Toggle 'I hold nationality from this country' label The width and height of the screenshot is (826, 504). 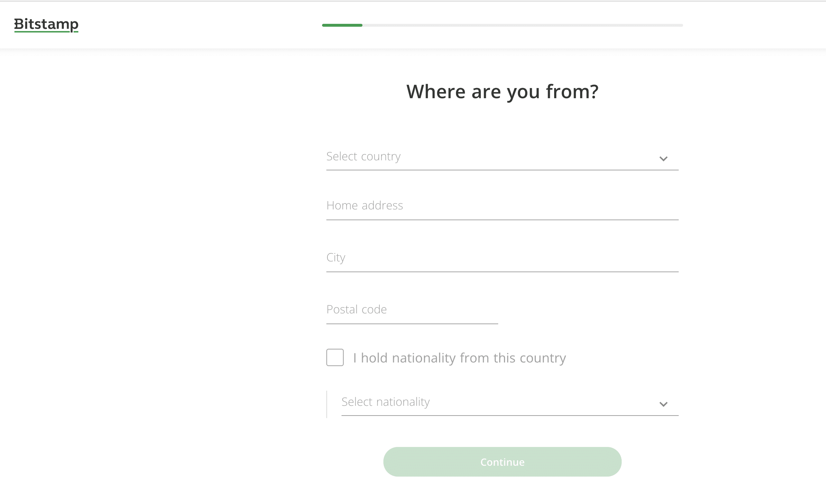(460, 358)
